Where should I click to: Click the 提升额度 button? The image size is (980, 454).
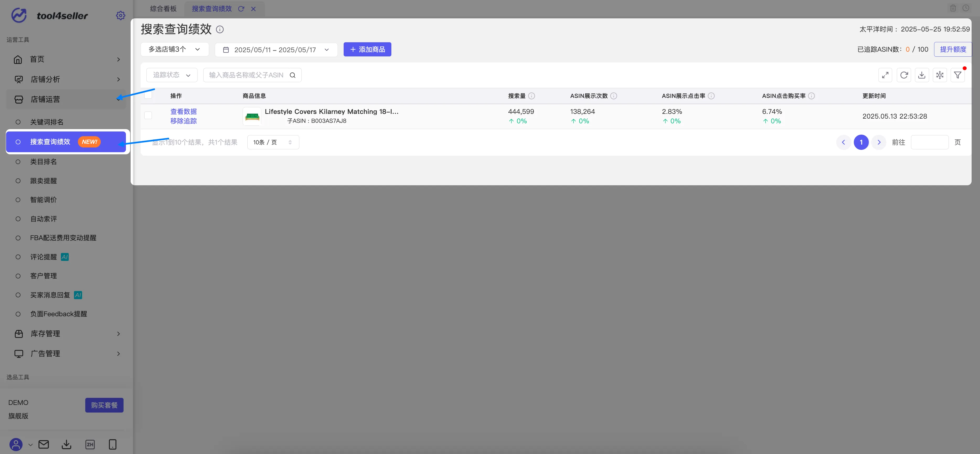point(953,50)
